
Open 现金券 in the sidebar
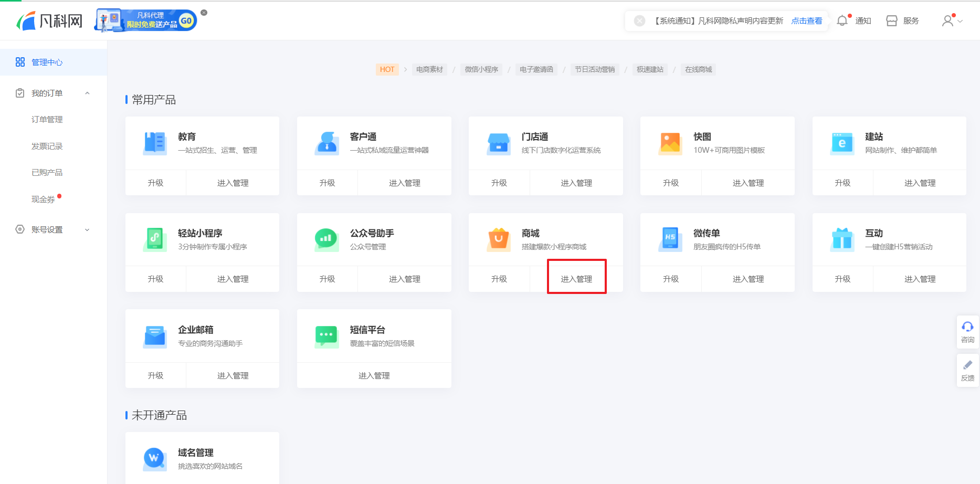[43, 199]
